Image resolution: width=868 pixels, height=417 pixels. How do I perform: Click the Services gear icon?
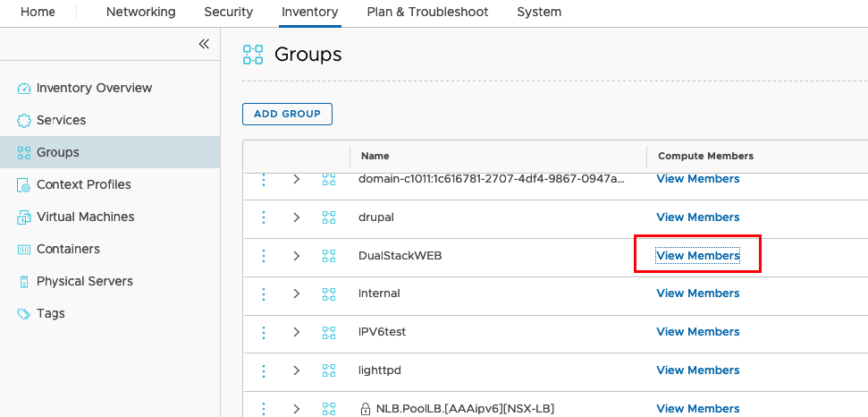(24, 121)
